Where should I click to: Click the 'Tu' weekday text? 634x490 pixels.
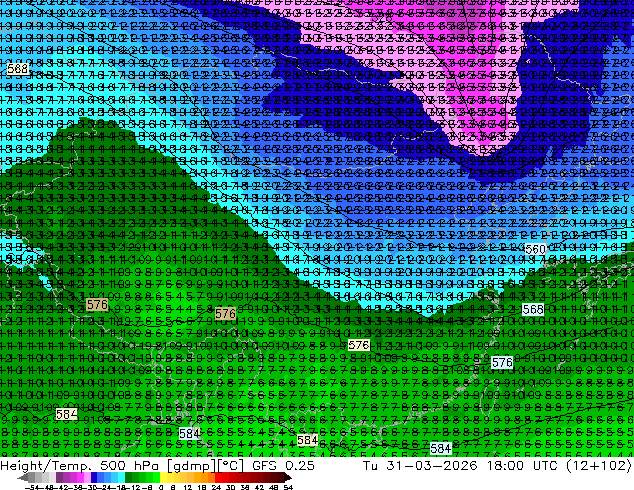click(370, 466)
